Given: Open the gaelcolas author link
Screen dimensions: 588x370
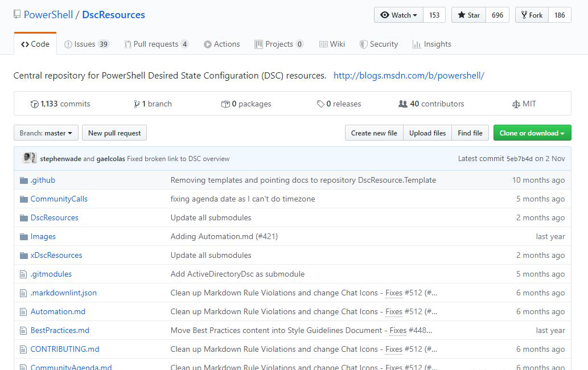Looking at the screenshot, I should [x=110, y=159].
